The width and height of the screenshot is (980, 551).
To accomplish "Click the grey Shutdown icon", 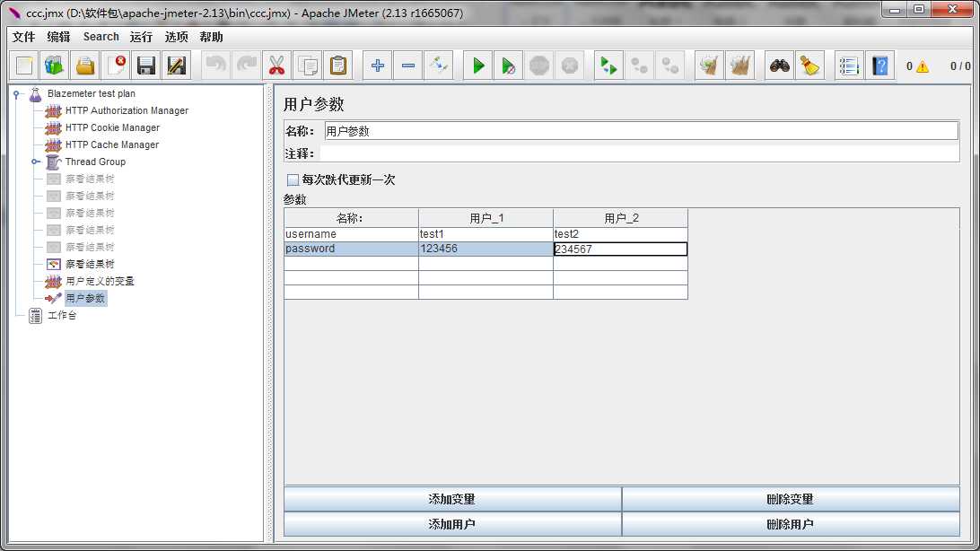I will point(570,65).
